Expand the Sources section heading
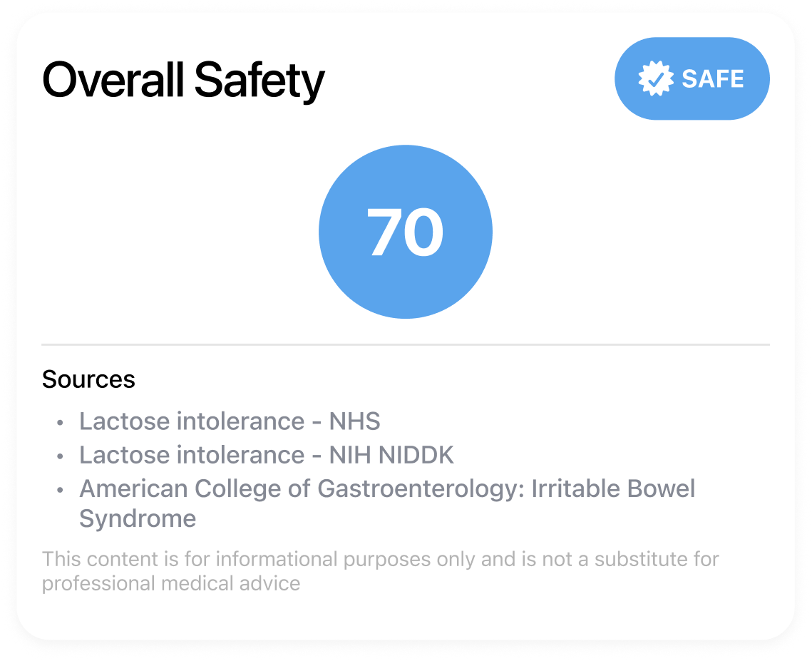812x661 pixels. coord(88,379)
